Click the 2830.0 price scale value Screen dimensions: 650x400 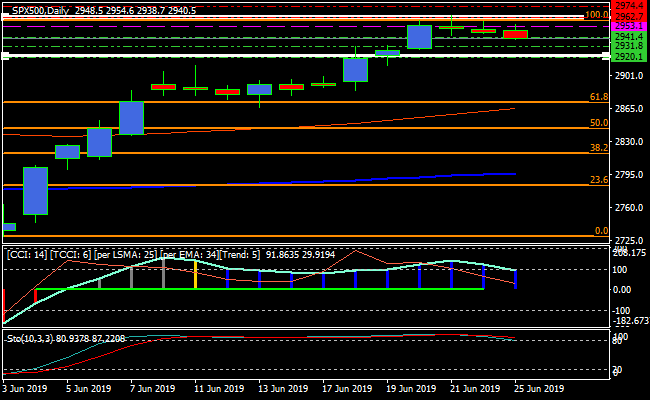pyautogui.click(x=629, y=142)
